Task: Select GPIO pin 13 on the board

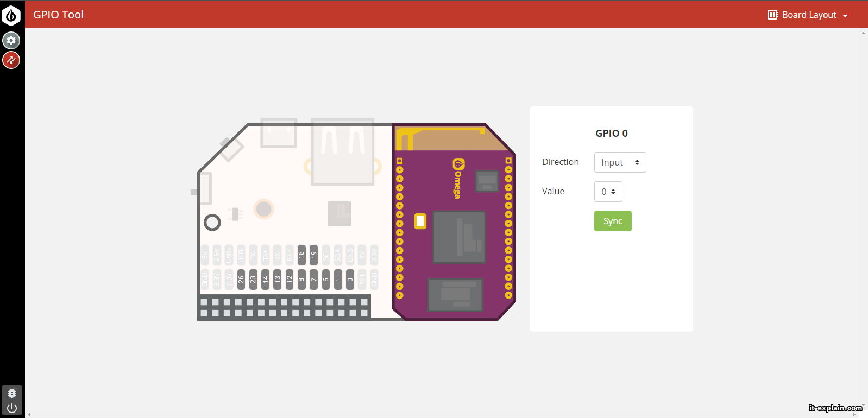Action: click(277, 279)
